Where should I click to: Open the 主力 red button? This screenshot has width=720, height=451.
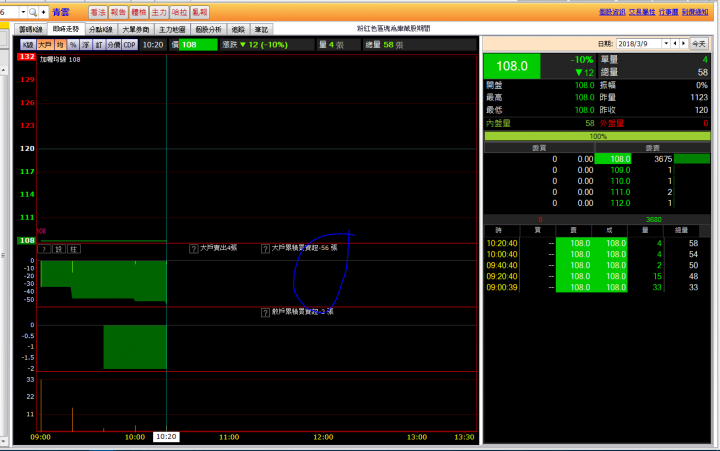tap(159, 12)
